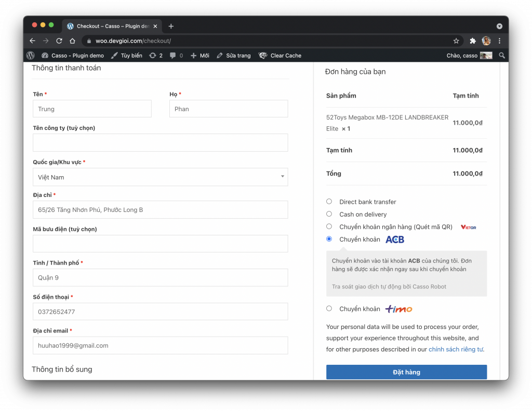The width and height of the screenshot is (532, 411).
Task: Bookmark this page with the star icon
Action: [x=456, y=41]
